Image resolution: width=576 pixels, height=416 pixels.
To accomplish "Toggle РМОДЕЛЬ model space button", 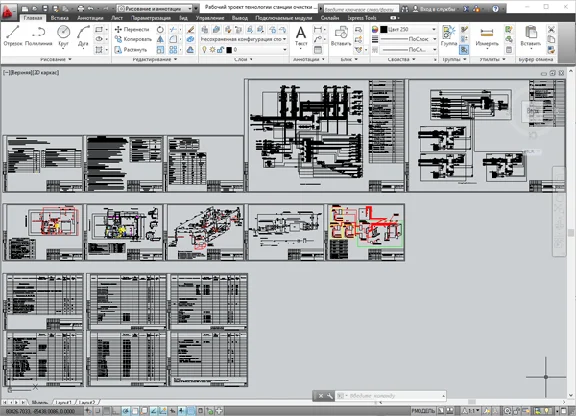I will coord(423,411).
